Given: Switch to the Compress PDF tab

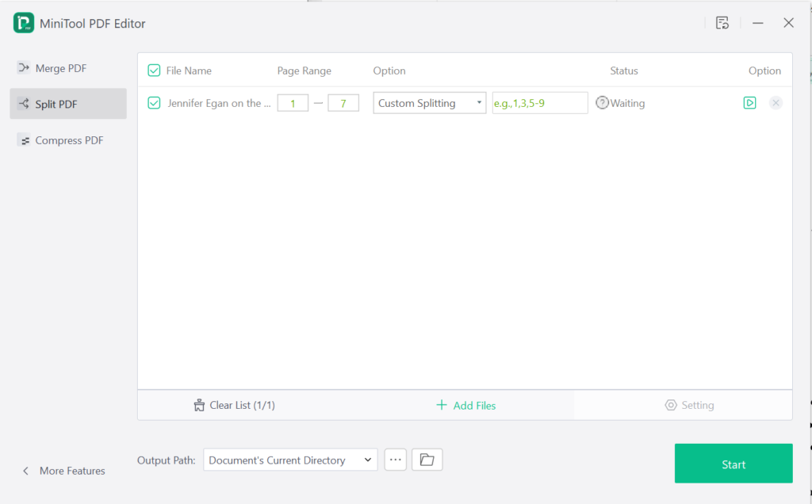Looking at the screenshot, I should tap(68, 140).
